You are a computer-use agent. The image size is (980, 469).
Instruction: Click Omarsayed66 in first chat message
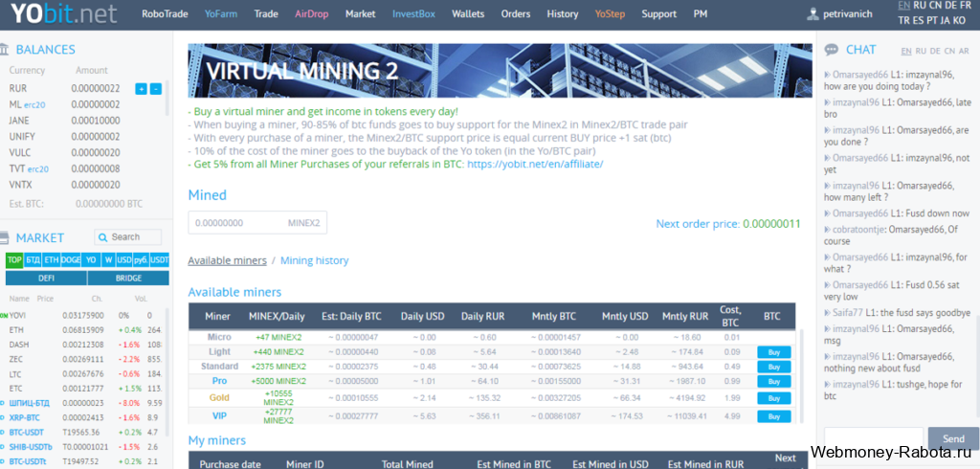click(x=860, y=74)
